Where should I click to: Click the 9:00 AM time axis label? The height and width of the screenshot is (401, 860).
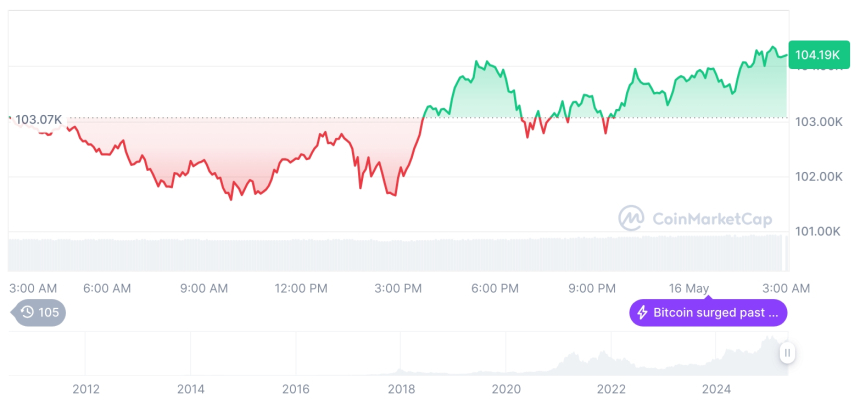coord(204,288)
